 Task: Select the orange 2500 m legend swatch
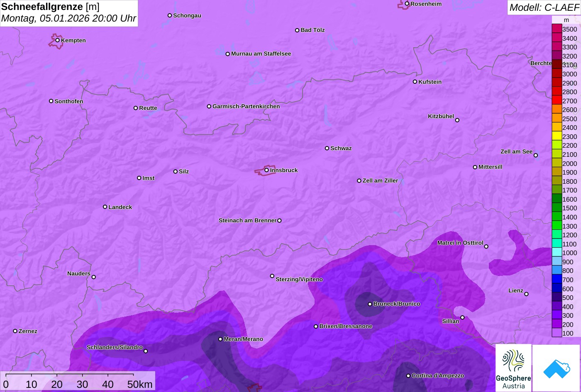[557, 118]
